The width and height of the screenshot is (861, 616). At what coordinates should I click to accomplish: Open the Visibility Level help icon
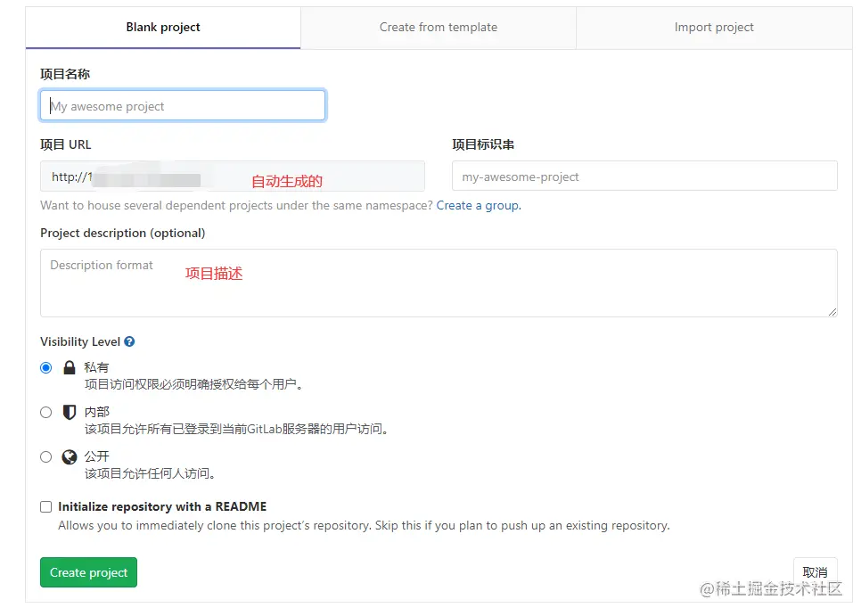coord(129,341)
